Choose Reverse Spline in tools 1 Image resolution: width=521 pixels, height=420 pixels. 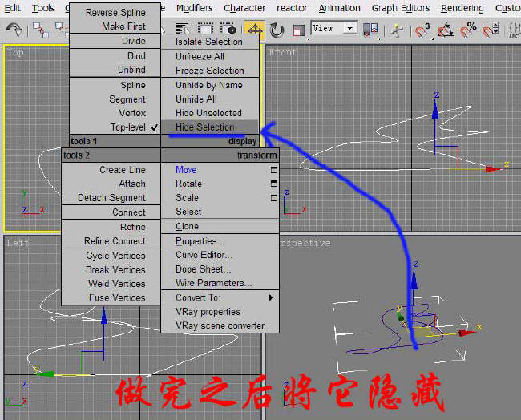[x=115, y=13]
